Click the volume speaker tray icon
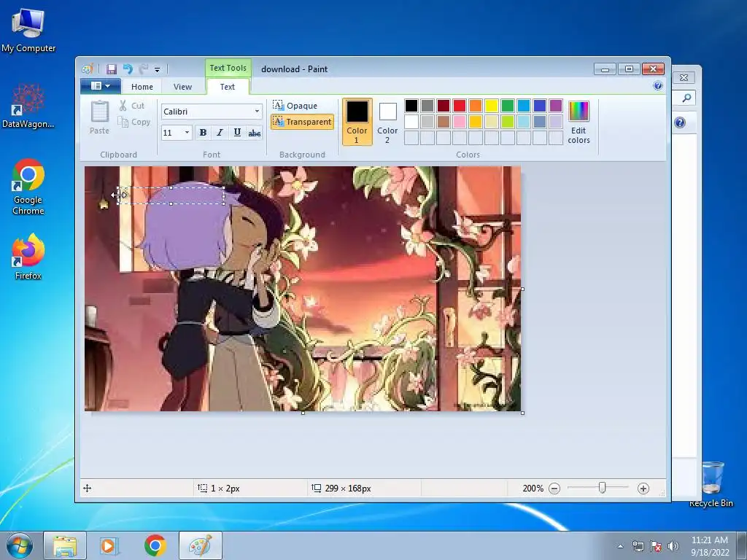This screenshot has height=560, width=747. click(x=673, y=546)
